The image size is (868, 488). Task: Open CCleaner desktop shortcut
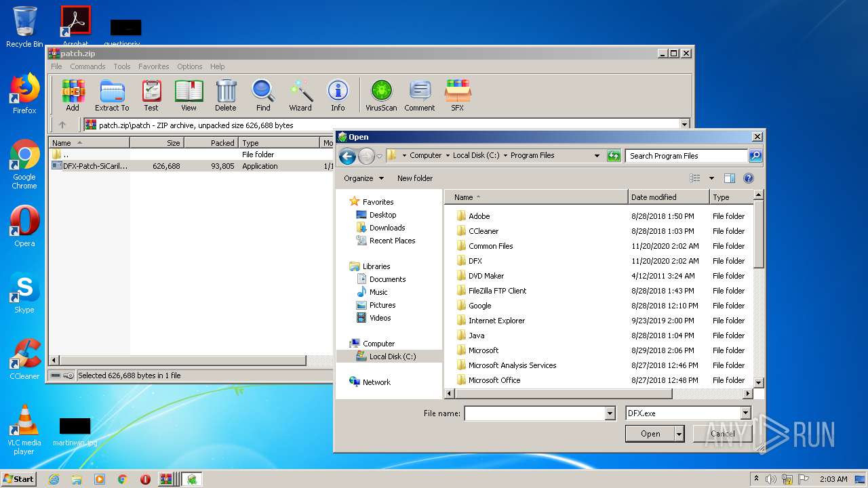coord(24,359)
